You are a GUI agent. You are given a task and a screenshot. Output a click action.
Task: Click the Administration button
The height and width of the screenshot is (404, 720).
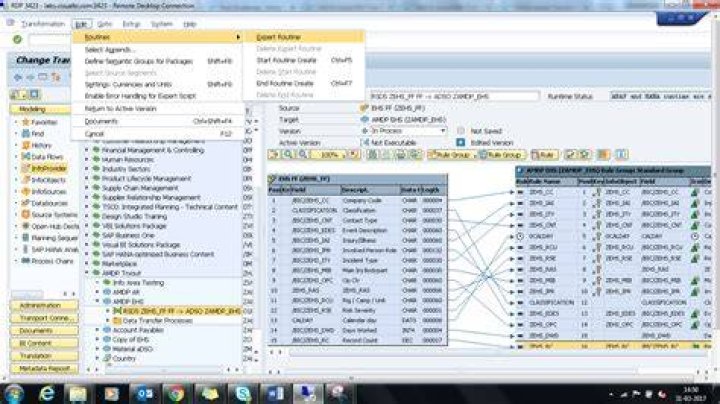[44, 305]
